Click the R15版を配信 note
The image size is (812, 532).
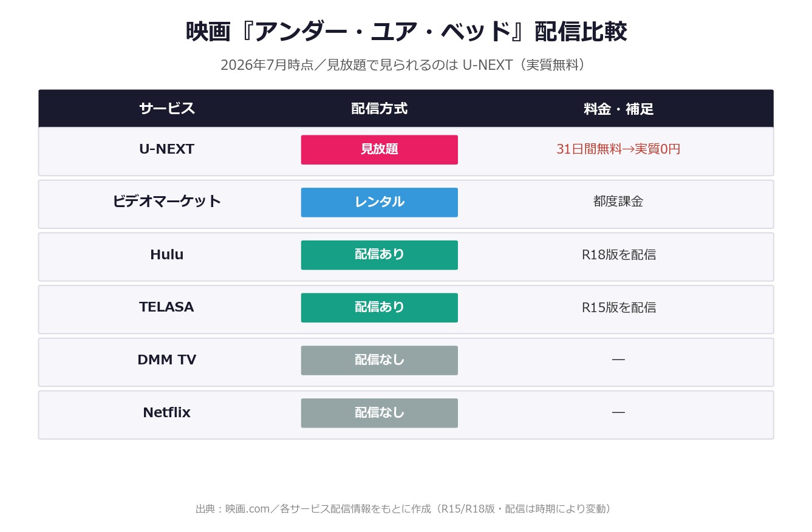coord(618,307)
